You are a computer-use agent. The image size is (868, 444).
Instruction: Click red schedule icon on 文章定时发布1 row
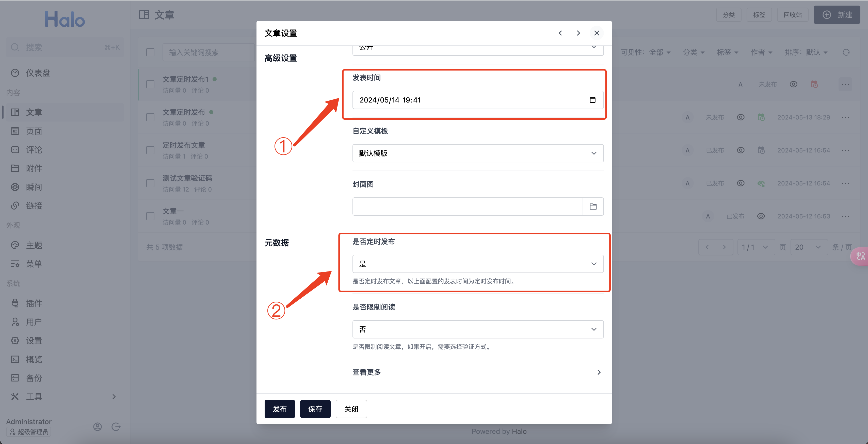coord(814,84)
